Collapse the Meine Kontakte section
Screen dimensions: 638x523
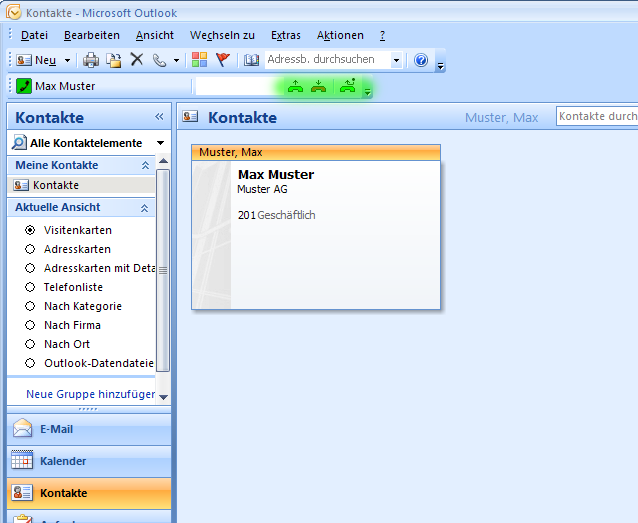(x=145, y=165)
